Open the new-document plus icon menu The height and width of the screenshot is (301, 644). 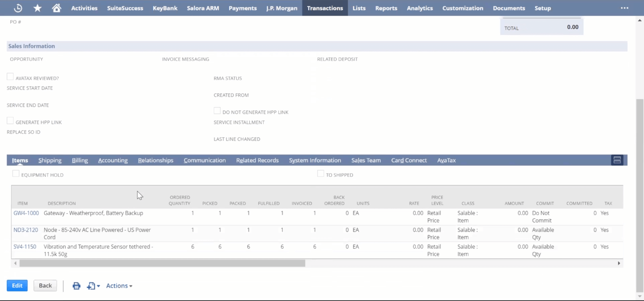click(93, 286)
